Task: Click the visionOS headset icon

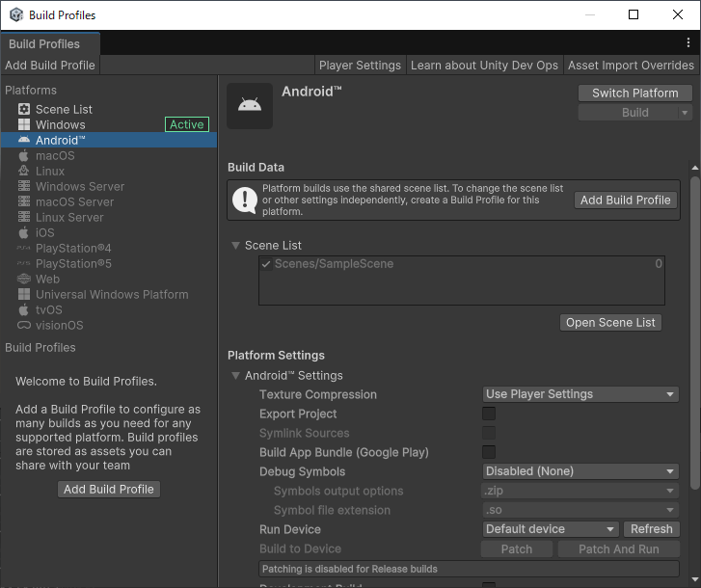Action: click(24, 325)
